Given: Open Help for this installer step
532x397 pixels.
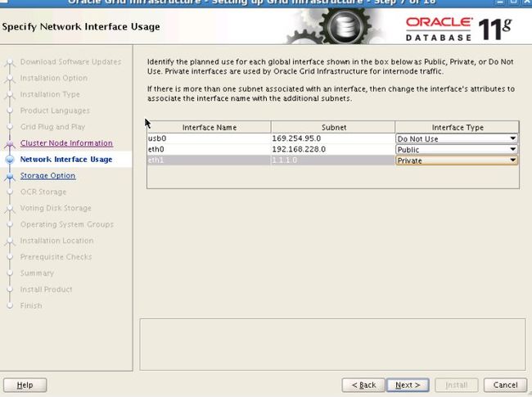Looking at the screenshot, I should pos(25,385).
